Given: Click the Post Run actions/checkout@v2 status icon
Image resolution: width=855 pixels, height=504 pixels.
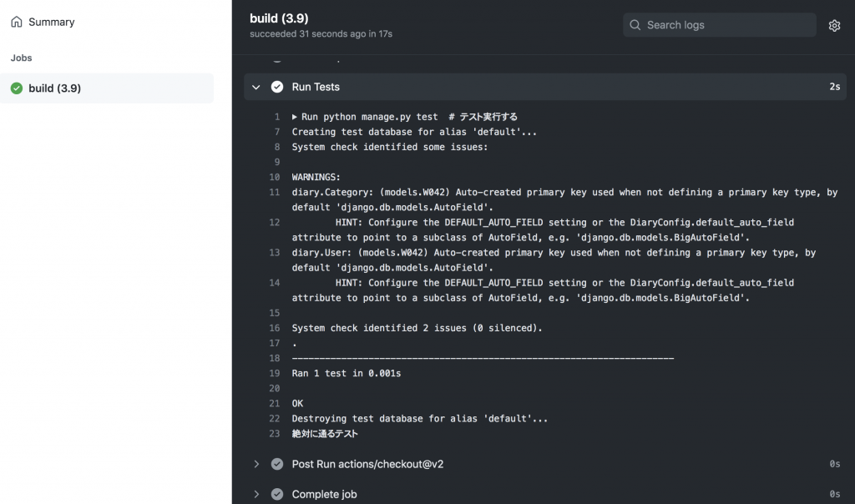Looking at the screenshot, I should click(277, 464).
